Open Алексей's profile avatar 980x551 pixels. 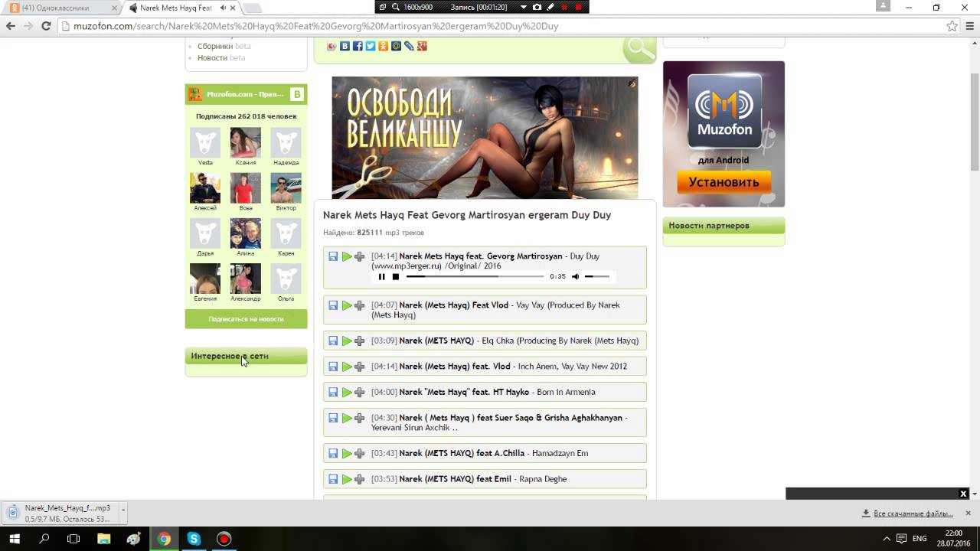click(x=205, y=188)
